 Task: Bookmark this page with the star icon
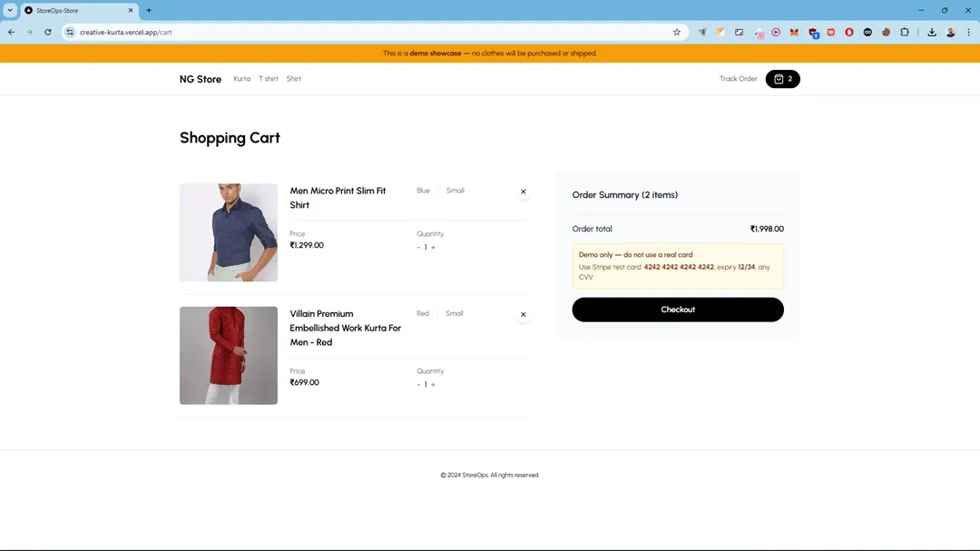676,32
